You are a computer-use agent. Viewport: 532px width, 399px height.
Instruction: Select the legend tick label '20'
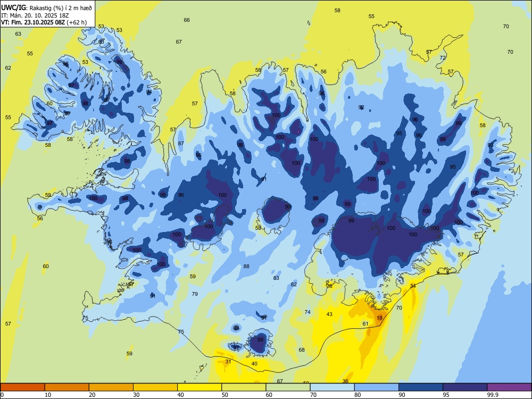point(92,395)
